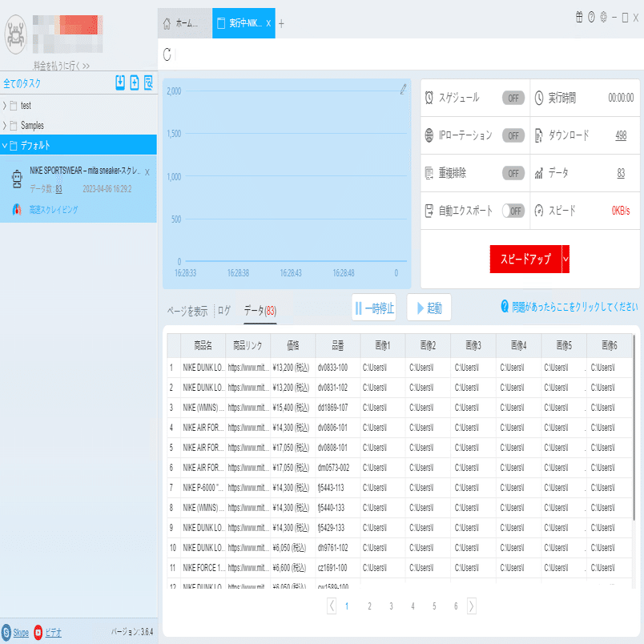Expand the Samples folder
Screen dimensions: 644x644
pos(5,125)
